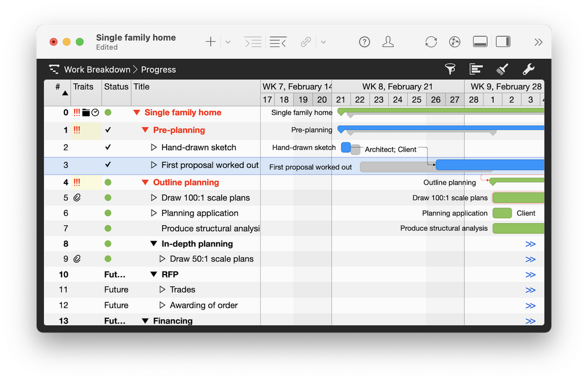This screenshot has width=588, height=381.
Task: Toggle the outdent formatting control
Action: [x=278, y=42]
